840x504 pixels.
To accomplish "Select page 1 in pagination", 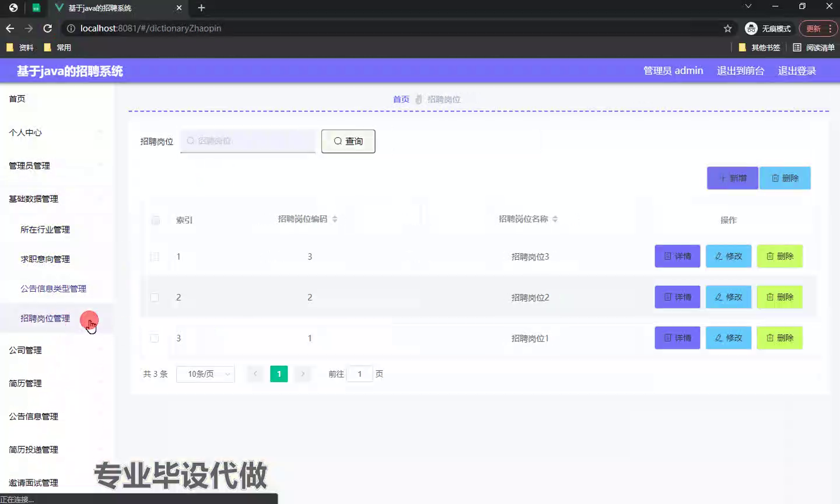I will 279,374.
